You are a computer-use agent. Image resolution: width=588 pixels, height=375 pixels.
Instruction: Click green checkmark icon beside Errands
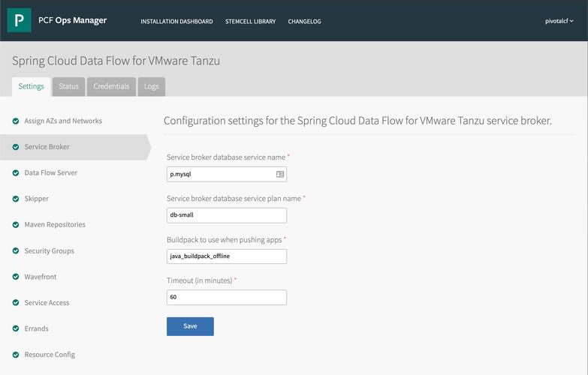pyautogui.click(x=16, y=328)
